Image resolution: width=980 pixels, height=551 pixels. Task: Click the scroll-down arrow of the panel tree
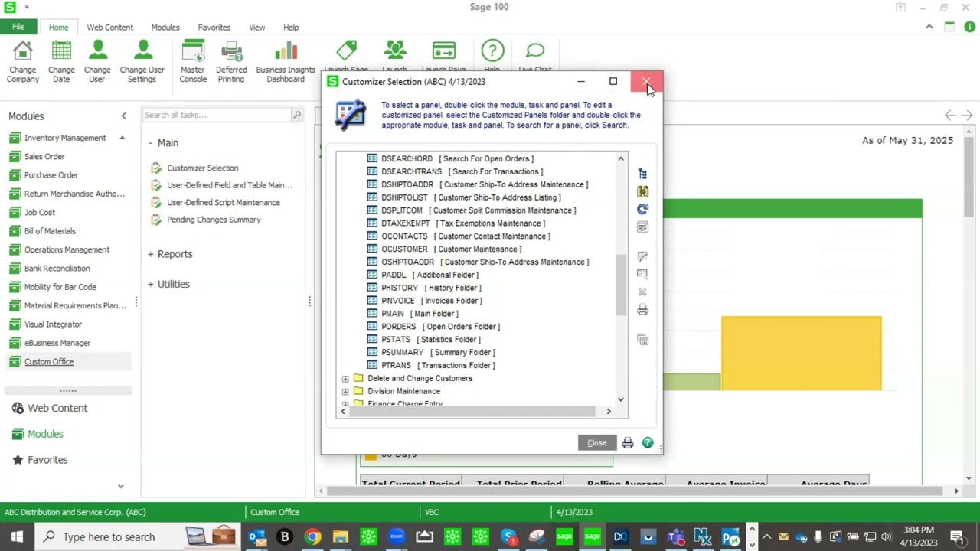(x=621, y=399)
